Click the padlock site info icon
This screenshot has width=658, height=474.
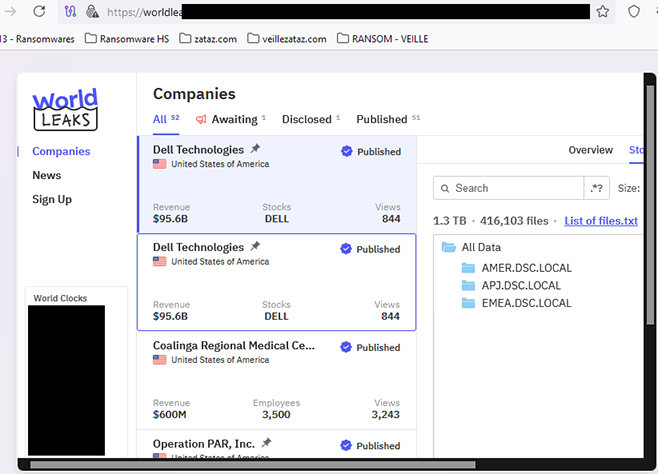pos(92,11)
